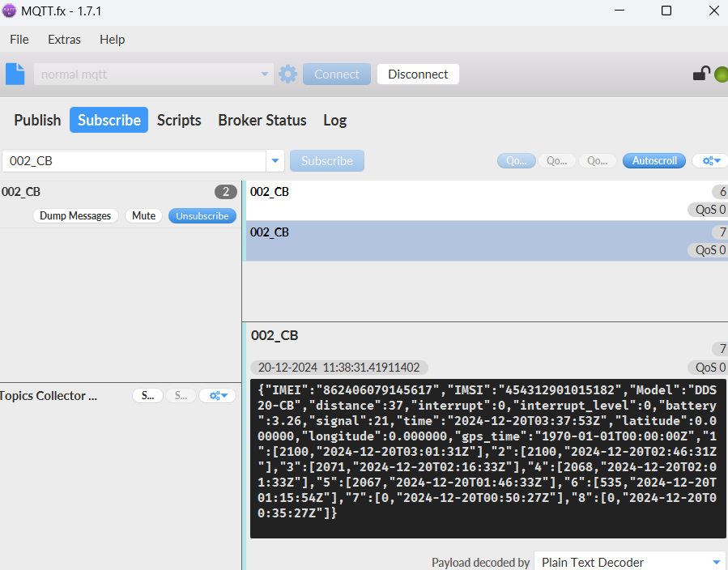The width and height of the screenshot is (728, 570).
Task: Click the green connection status indicator
Action: pyautogui.click(x=721, y=74)
